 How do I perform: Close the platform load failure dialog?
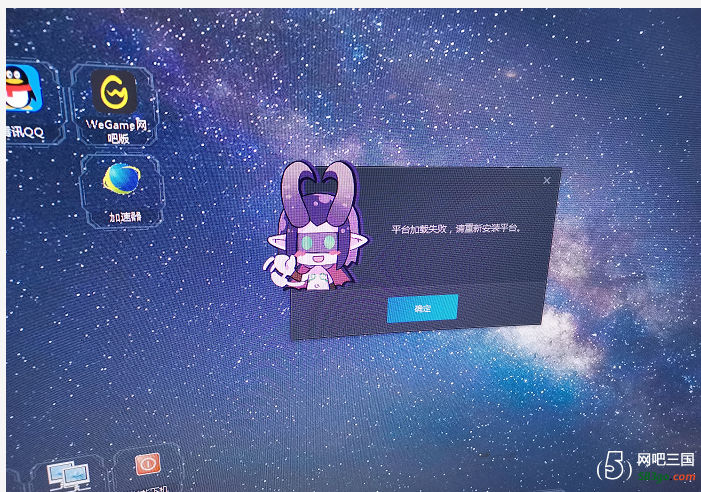coord(546,181)
